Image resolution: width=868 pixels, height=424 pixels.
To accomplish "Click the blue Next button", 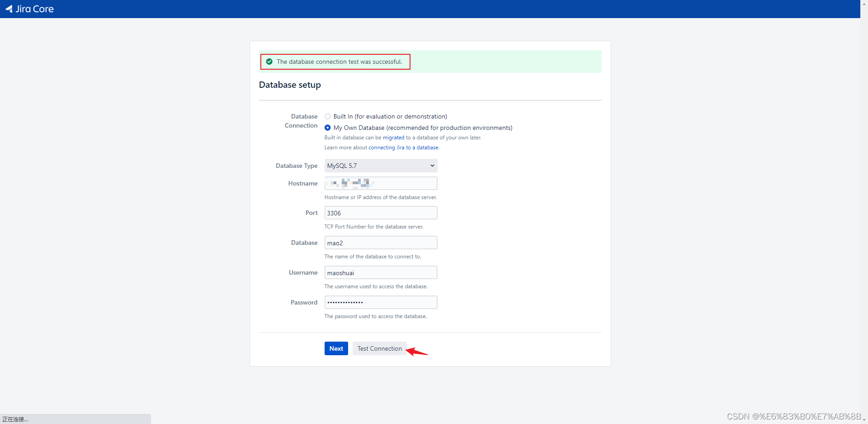I will pos(336,348).
